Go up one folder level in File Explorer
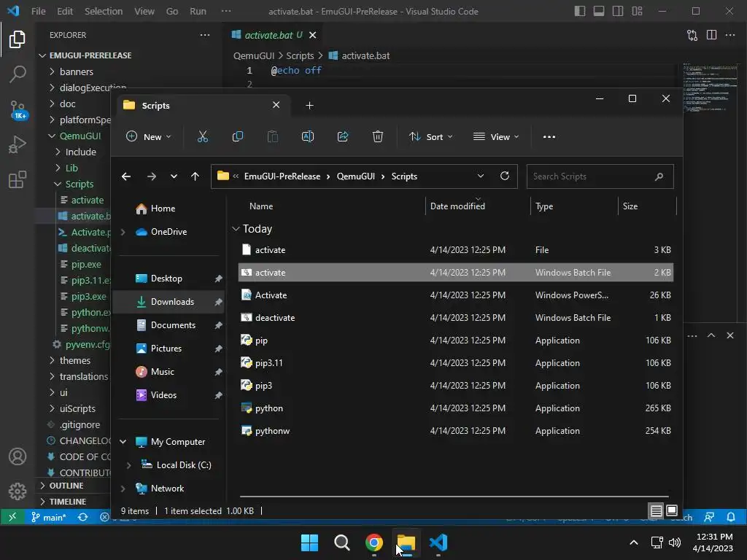 tap(195, 176)
